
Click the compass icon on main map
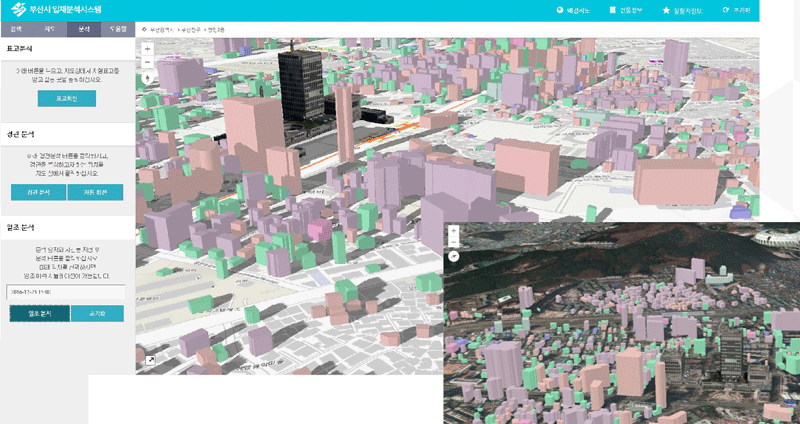point(148,78)
